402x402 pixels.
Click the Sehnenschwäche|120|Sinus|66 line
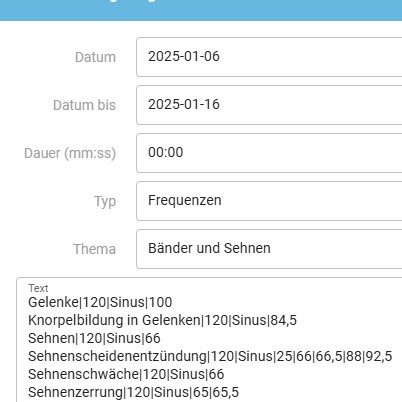126,374
